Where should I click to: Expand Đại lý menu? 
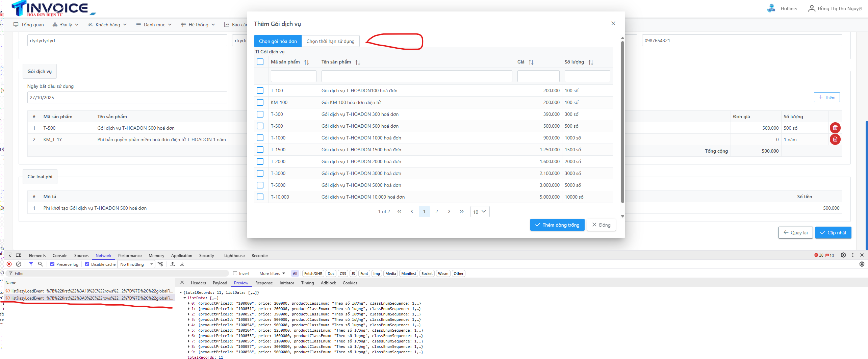pyautogui.click(x=66, y=25)
